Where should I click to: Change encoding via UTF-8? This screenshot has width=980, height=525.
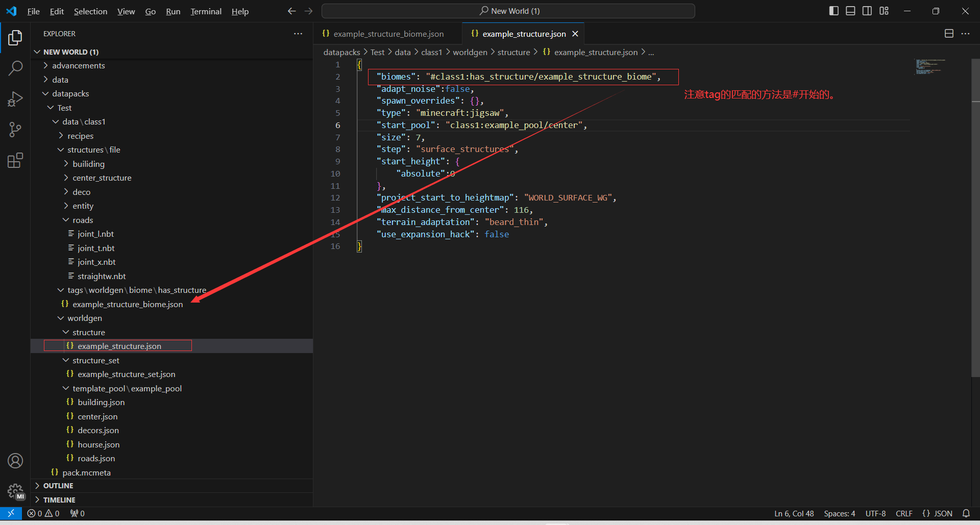[875, 513]
